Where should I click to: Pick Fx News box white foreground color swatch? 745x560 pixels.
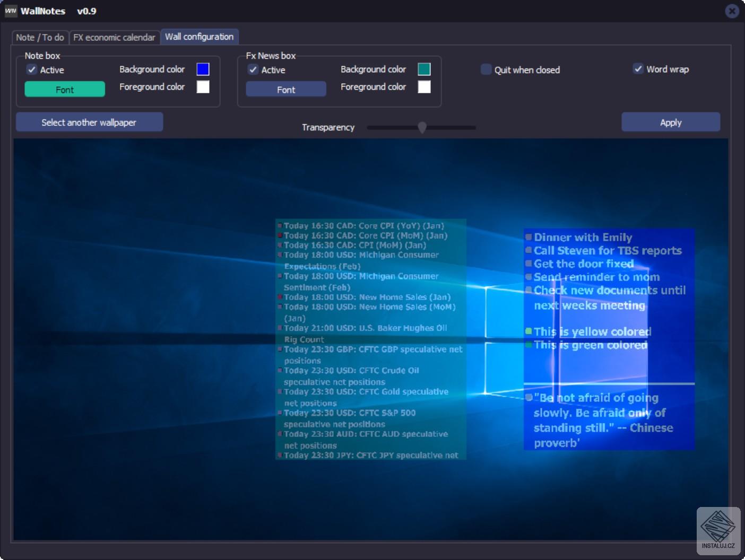pyautogui.click(x=424, y=86)
